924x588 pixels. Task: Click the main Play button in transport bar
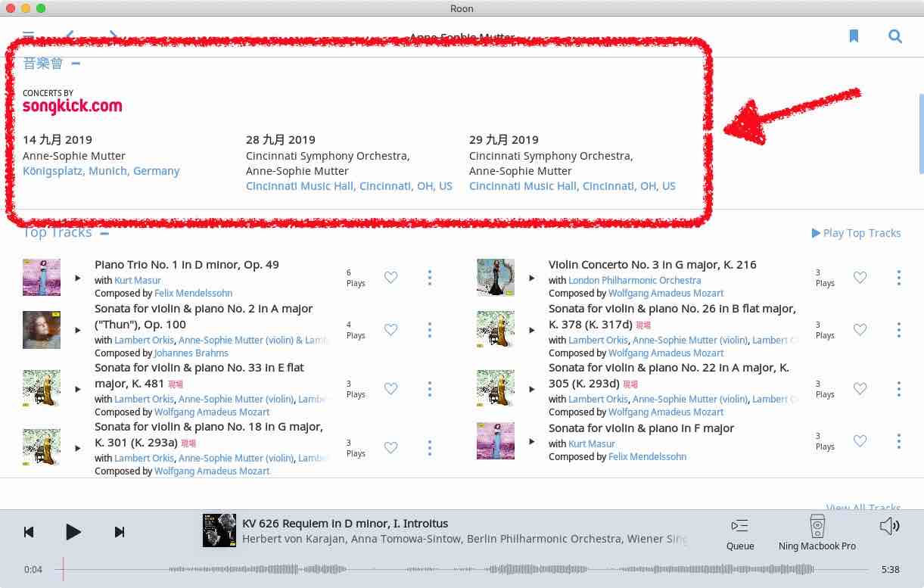pyautogui.click(x=73, y=532)
